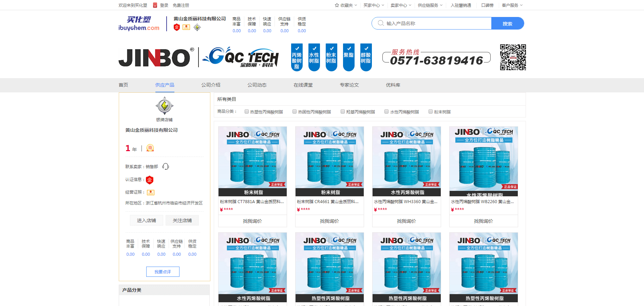Open the 在线课堂 navigation tab
The height and width of the screenshot is (306, 644).
[x=303, y=85]
